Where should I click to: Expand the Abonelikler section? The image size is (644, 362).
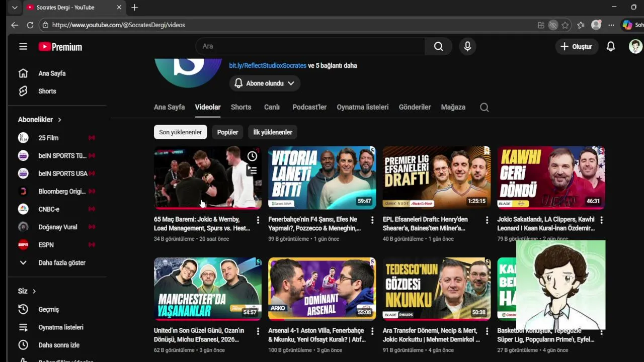pyautogui.click(x=40, y=120)
